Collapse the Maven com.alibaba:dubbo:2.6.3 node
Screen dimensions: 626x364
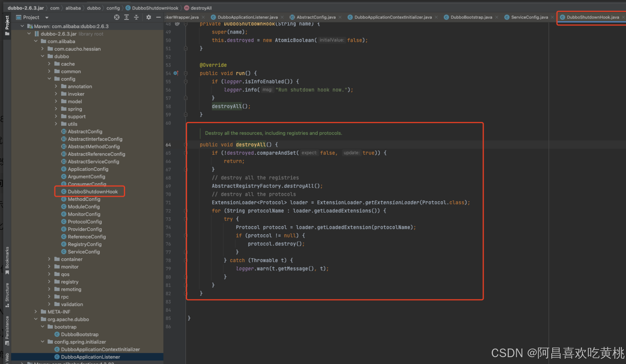click(x=22, y=26)
